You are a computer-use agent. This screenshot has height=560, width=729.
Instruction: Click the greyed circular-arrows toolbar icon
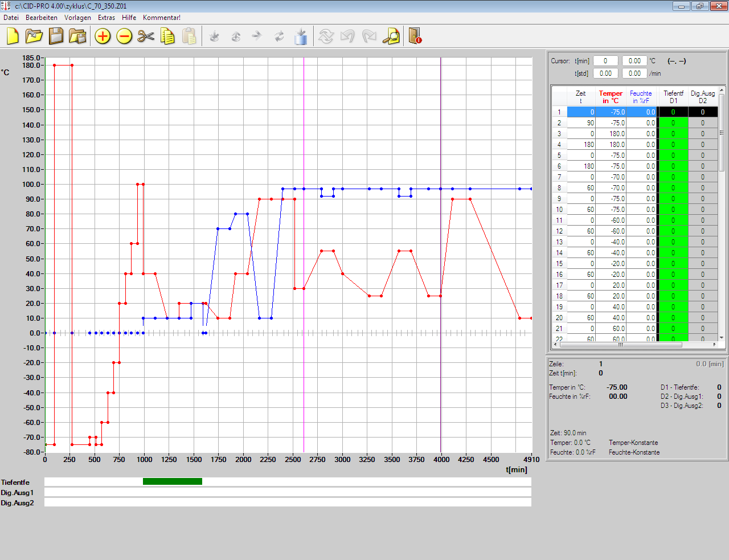coord(279,36)
